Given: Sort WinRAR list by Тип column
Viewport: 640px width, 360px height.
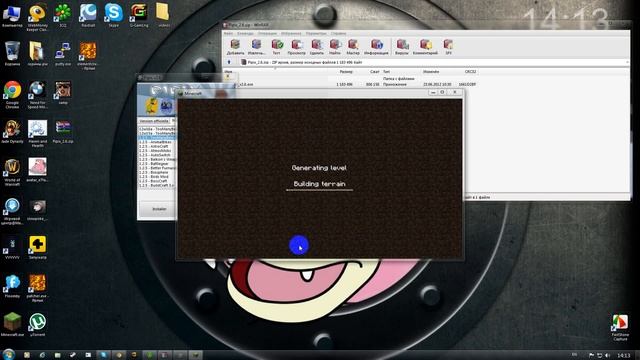Looking at the screenshot, I should [386, 72].
